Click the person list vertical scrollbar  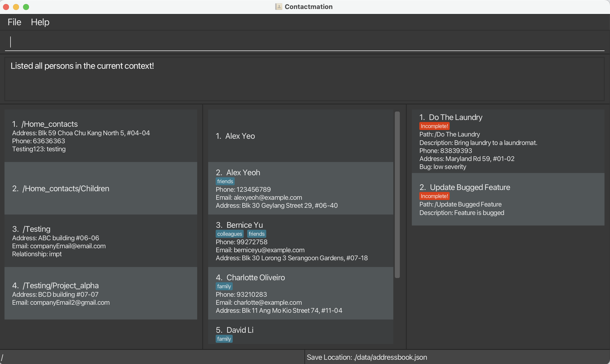click(x=397, y=194)
